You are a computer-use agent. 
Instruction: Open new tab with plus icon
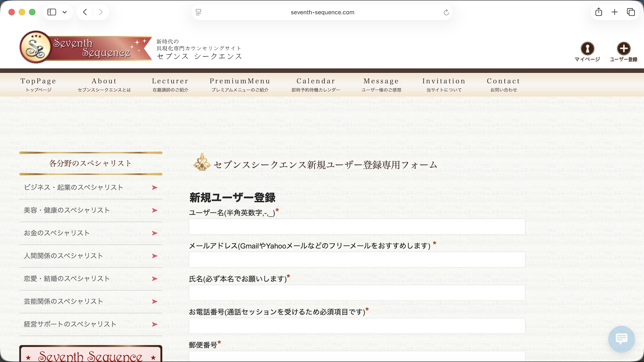pyautogui.click(x=614, y=12)
